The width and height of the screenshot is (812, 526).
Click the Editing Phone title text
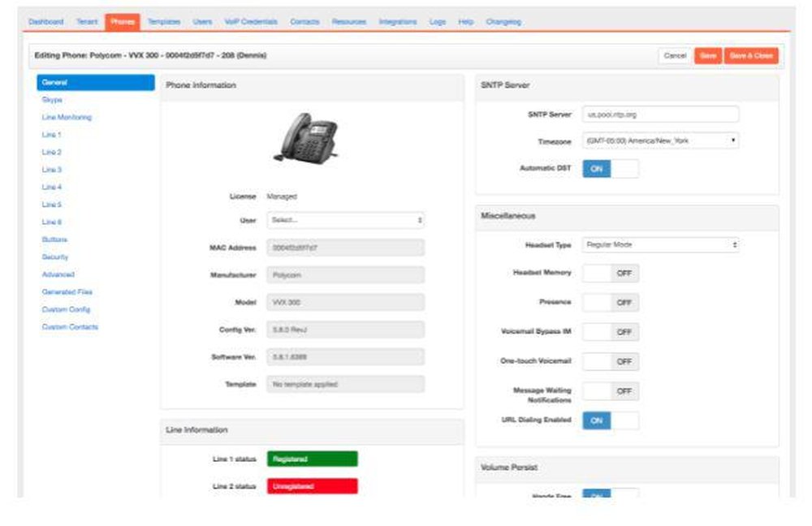coord(150,55)
